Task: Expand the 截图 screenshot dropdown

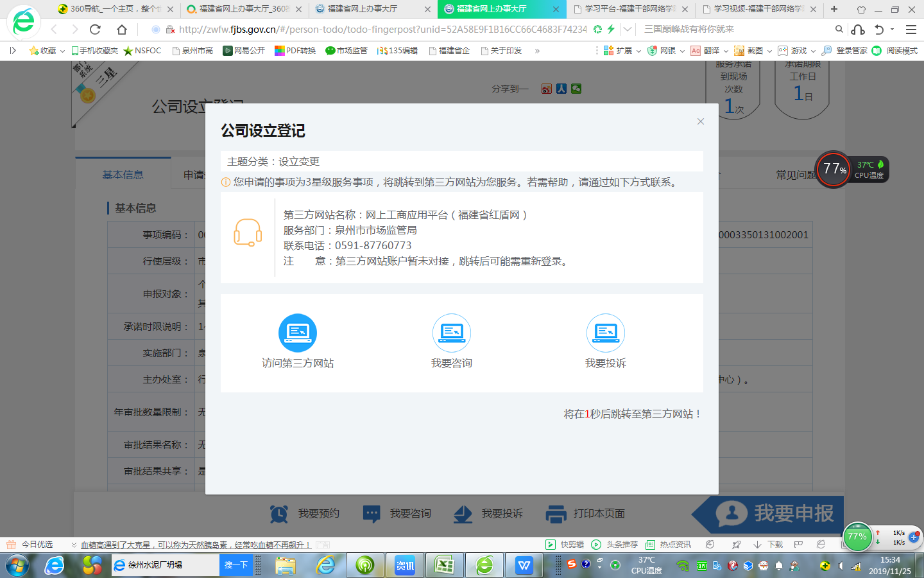Action: pos(769,51)
